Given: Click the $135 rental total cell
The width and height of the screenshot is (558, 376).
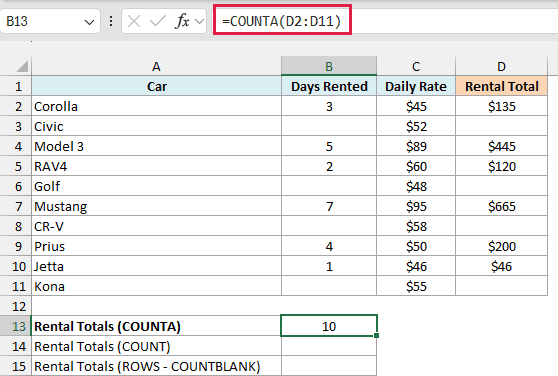Looking at the screenshot, I should (501, 106).
